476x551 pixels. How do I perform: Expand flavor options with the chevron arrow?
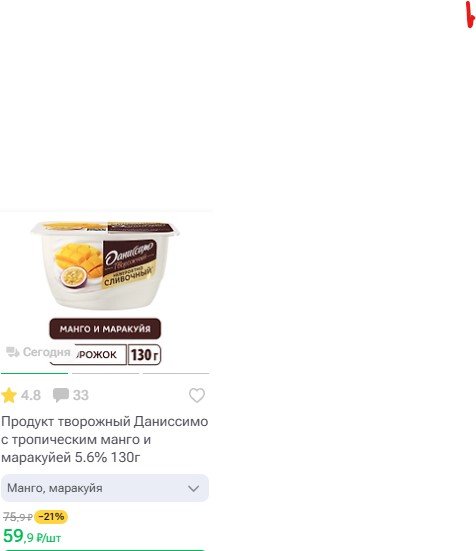[194, 488]
